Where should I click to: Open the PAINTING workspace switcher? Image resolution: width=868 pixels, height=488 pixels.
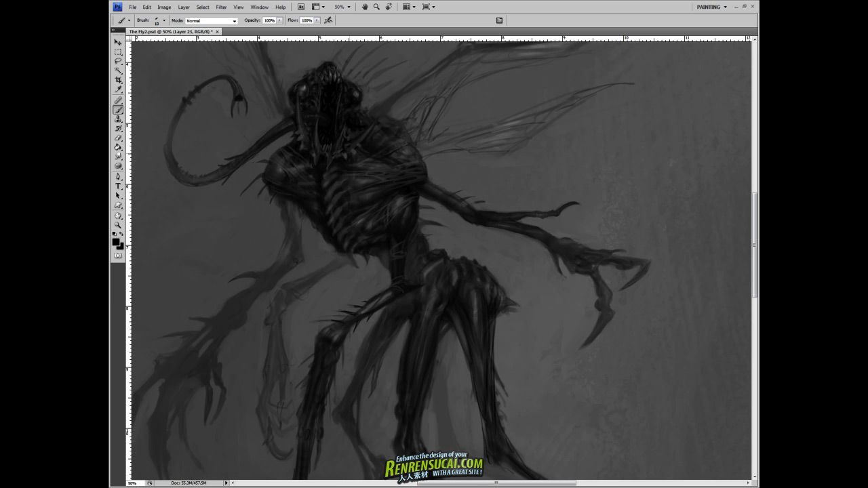[x=712, y=7]
